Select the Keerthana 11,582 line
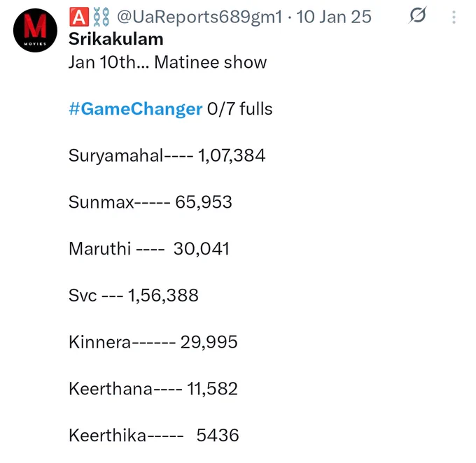476x463 pixels. pyautogui.click(x=153, y=389)
